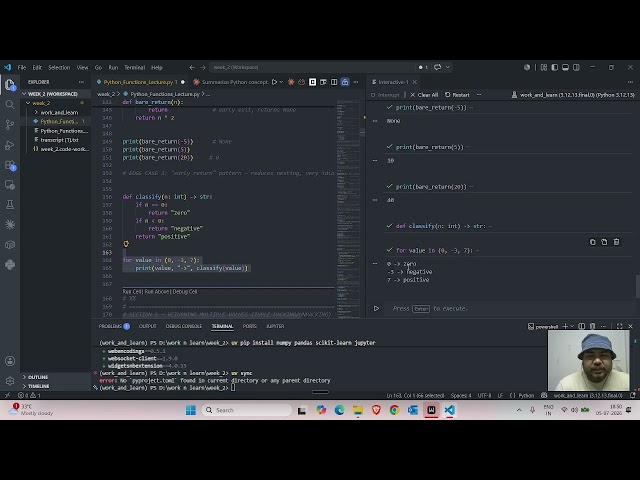Viewport: 640px width, 480px height.
Task: Open the Extensions view
Action: click(x=10, y=165)
